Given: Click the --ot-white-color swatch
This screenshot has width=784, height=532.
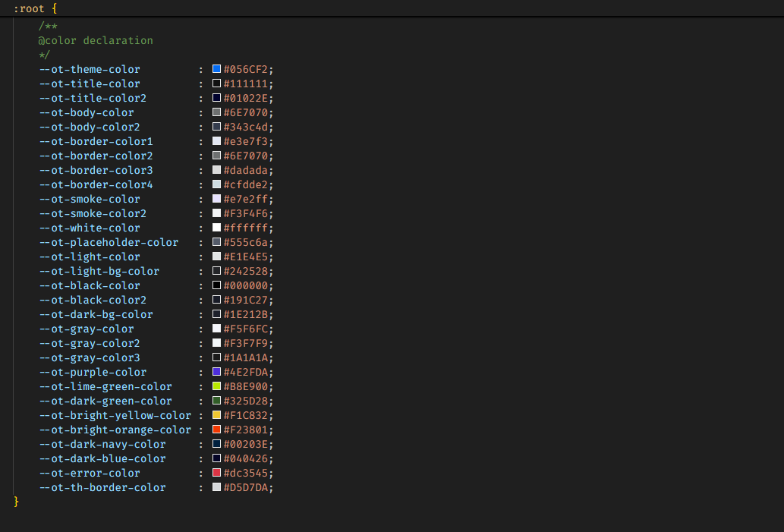Looking at the screenshot, I should (216, 228).
